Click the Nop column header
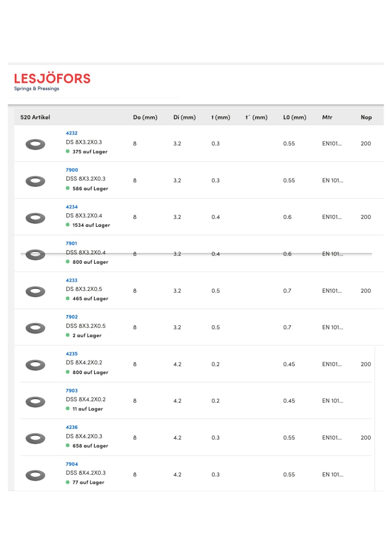The height and width of the screenshot is (554, 392). click(x=366, y=117)
